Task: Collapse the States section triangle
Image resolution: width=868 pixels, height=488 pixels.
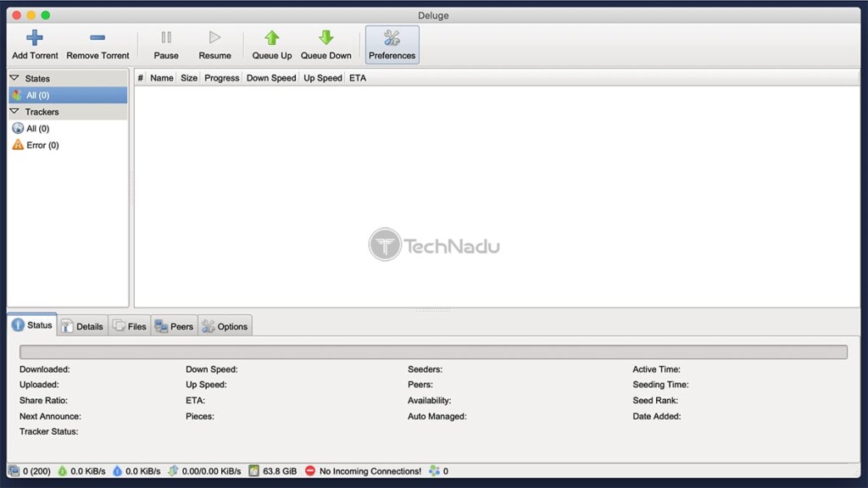Action: [x=15, y=78]
